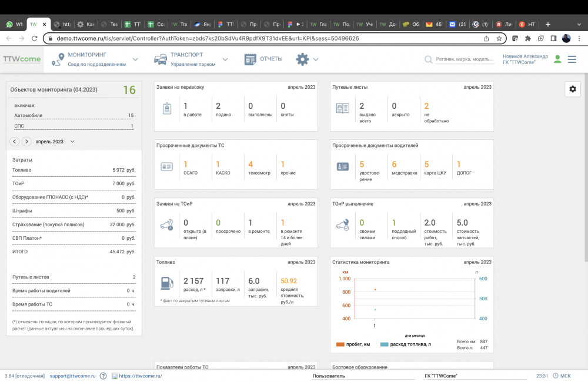
Task: Click the Transport car icon
Action: (160, 59)
